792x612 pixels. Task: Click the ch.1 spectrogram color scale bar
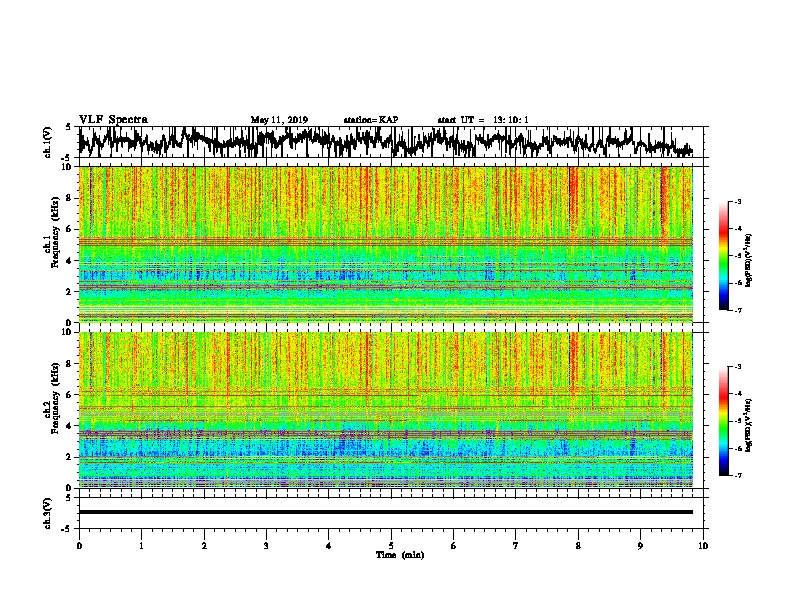[x=723, y=256]
